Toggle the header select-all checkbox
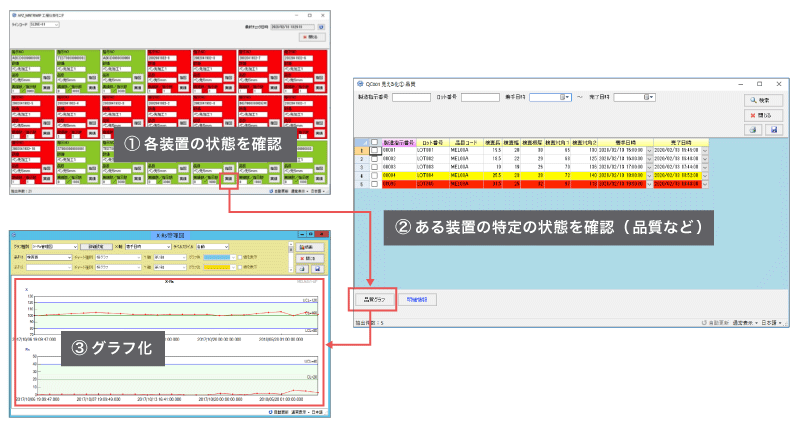Image resolution: width=800 pixels, height=430 pixels. 374,143
